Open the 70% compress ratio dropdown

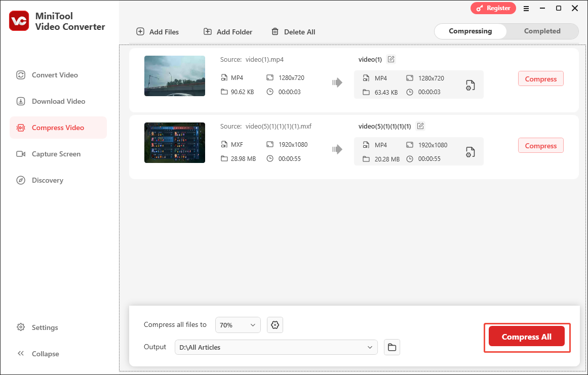238,325
